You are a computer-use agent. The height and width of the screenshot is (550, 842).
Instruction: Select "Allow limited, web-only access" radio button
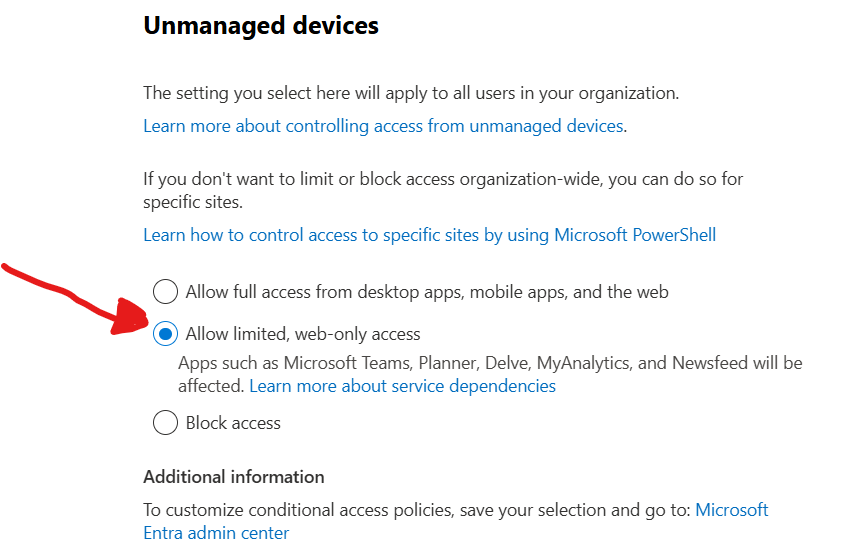click(165, 334)
